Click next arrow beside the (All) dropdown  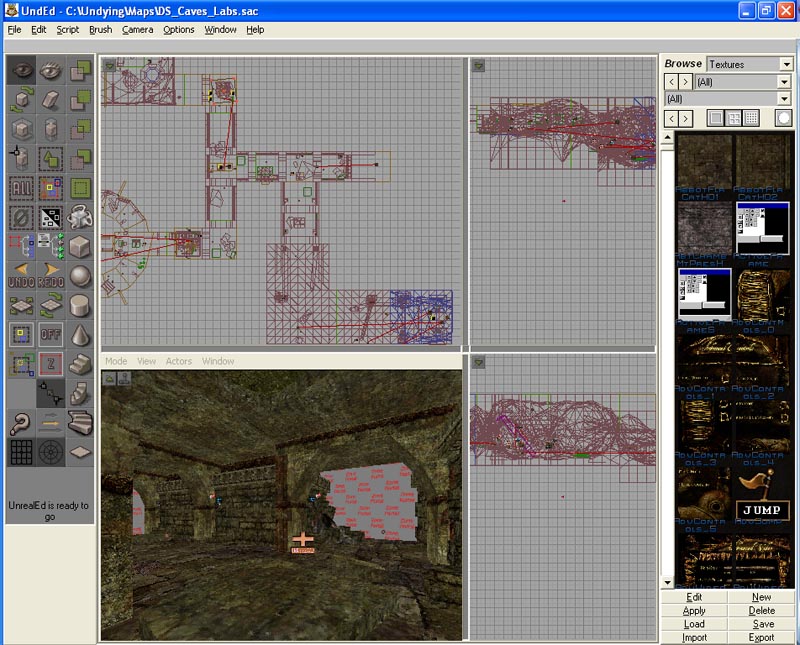pyautogui.click(x=686, y=82)
